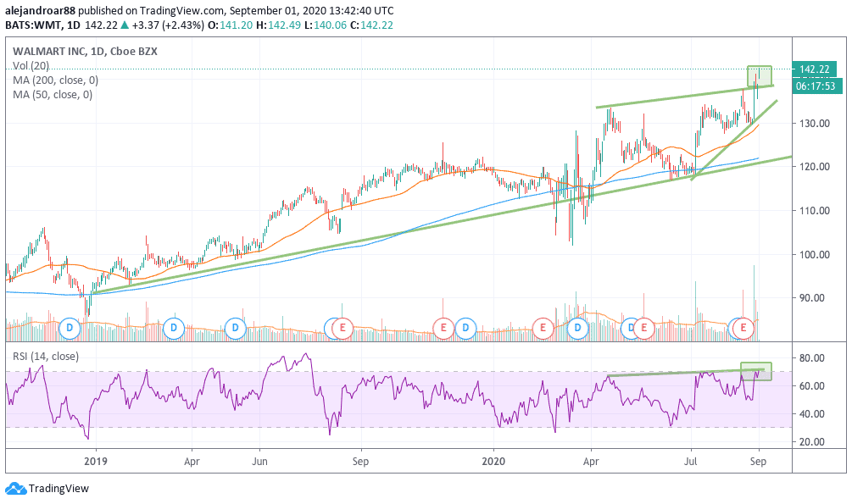The height and width of the screenshot is (504, 852).
Task: Click the RSI (14, close) pane label
Action: [46, 357]
